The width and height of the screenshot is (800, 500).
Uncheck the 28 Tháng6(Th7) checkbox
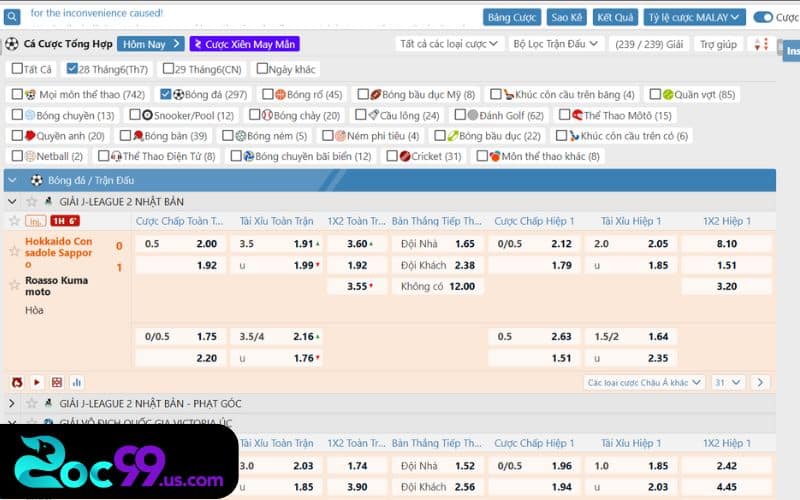click(x=72, y=68)
